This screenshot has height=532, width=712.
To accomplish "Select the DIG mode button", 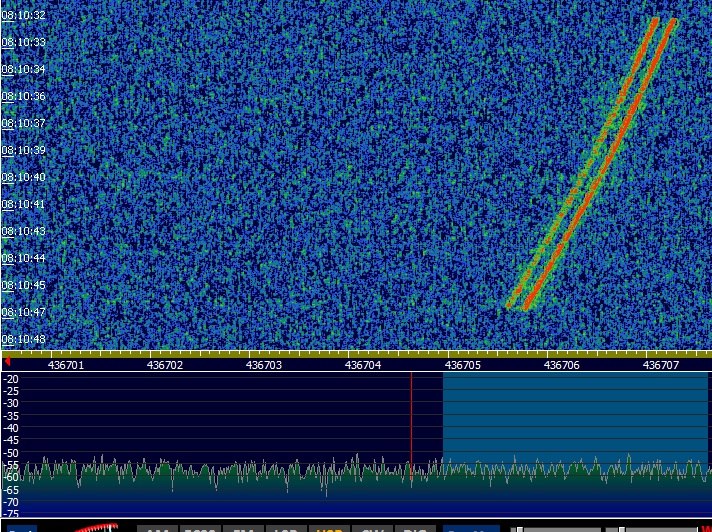I will pyautogui.click(x=413, y=529).
